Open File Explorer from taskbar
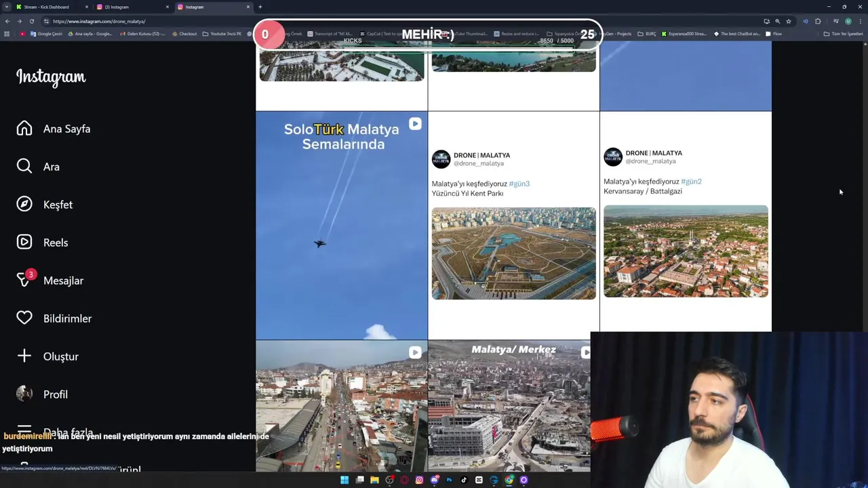The image size is (868, 488). 374,480
